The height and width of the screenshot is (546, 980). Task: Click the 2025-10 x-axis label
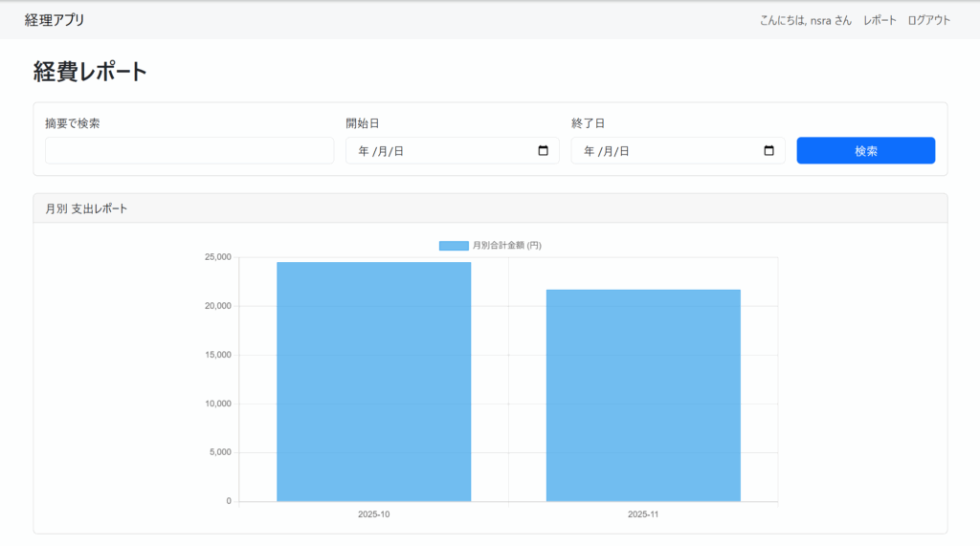click(x=373, y=514)
